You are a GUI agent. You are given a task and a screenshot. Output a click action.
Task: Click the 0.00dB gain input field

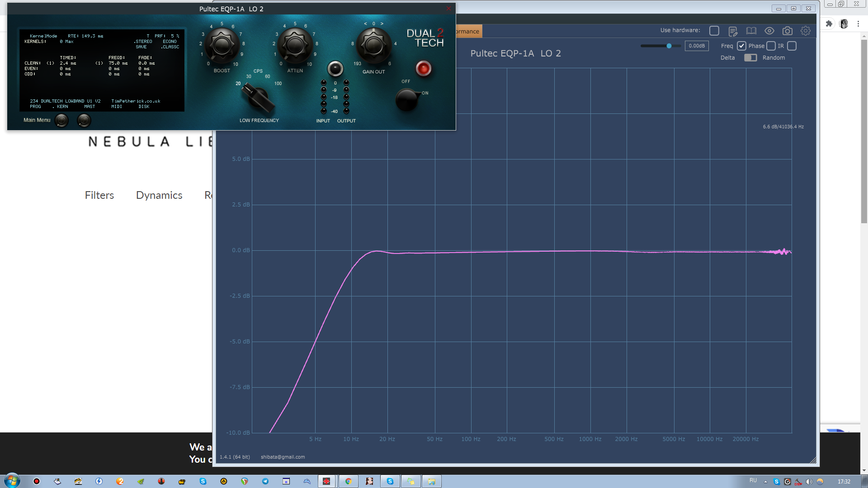pos(696,46)
